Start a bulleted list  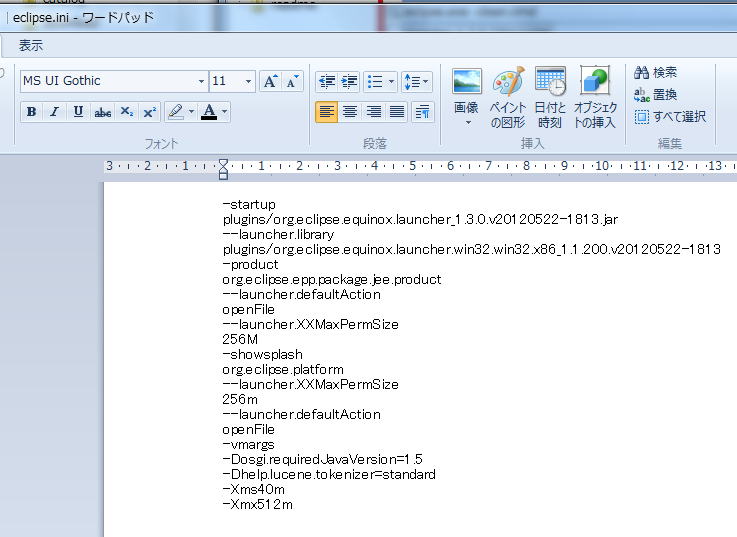click(x=375, y=82)
